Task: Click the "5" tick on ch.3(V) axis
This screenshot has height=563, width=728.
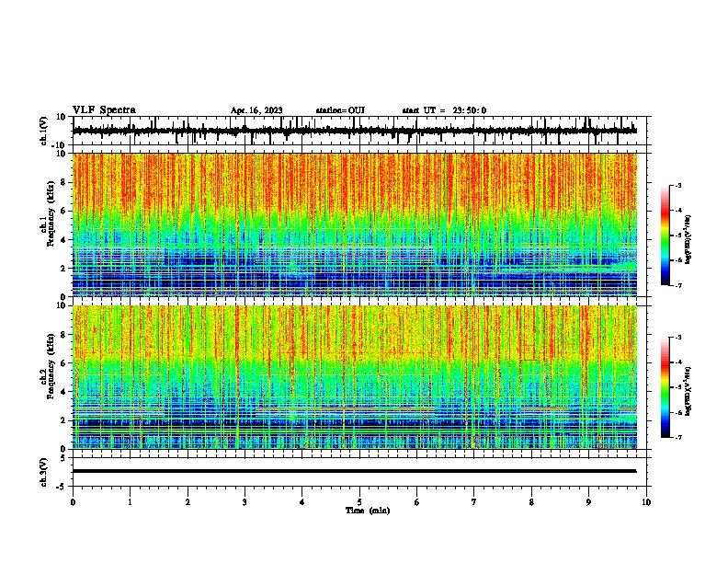Action: 63,457
